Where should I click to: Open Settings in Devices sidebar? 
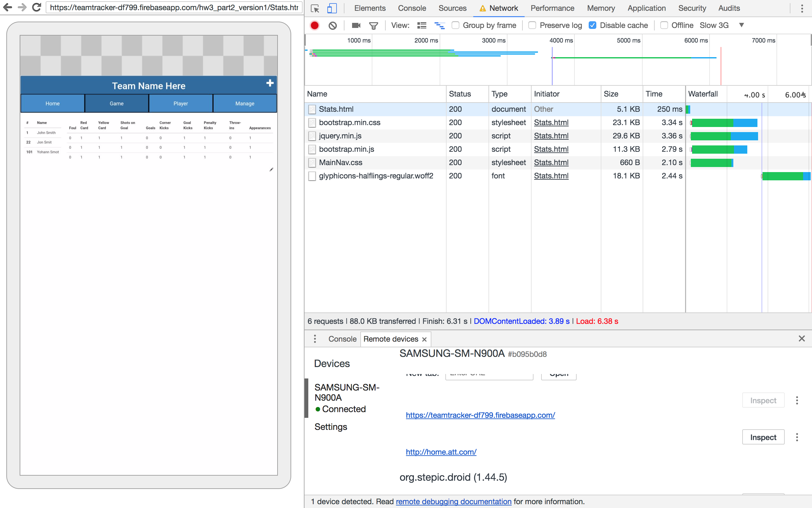coord(331,427)
